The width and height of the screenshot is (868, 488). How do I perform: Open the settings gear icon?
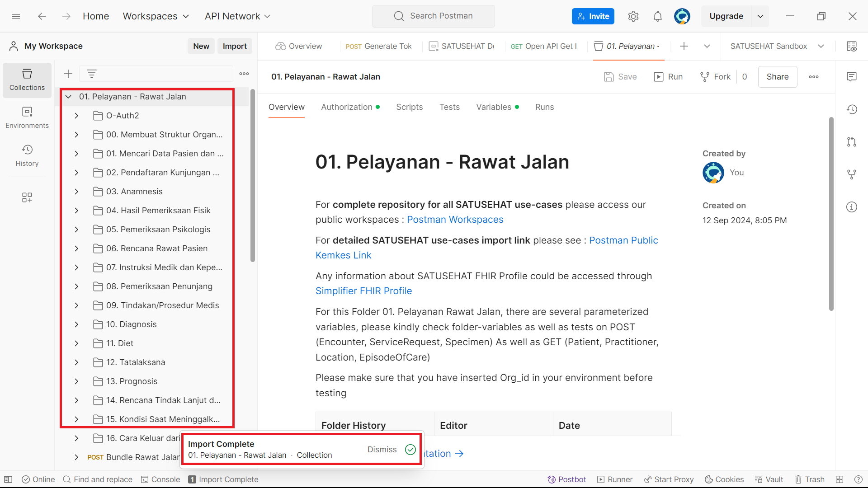pyautogui.click(x=633, y=16)
